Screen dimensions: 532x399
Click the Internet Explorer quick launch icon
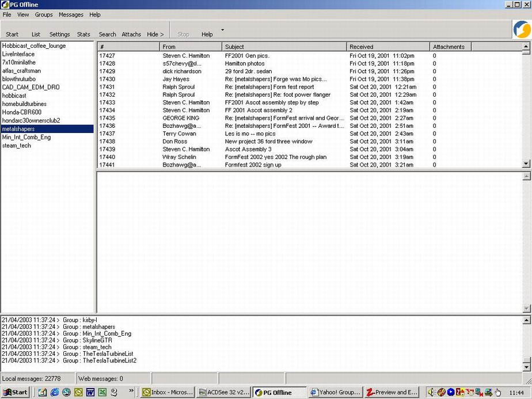point(55,392)
